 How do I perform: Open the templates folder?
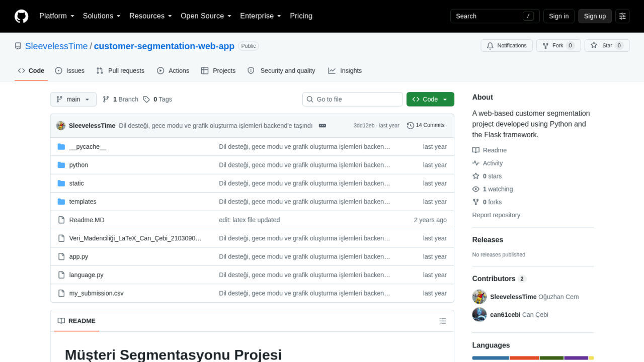pyautogui.click(x=83, y=202)
